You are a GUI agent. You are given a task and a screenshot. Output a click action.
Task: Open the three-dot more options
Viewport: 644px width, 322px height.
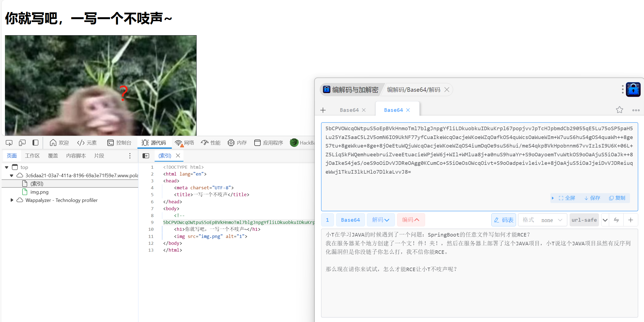(x=636, y=110)
